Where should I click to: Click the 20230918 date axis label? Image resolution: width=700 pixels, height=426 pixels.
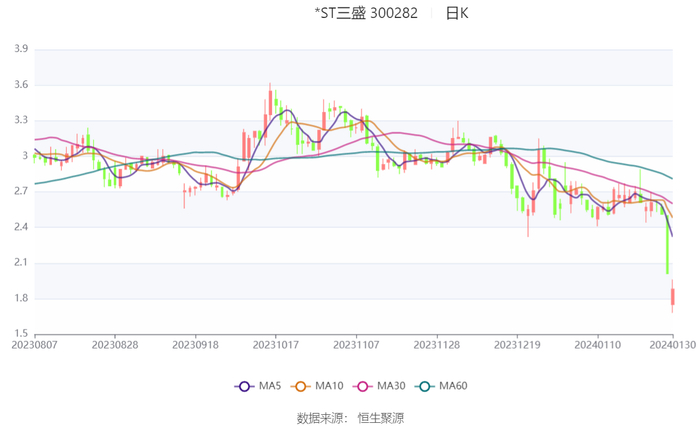pyautogui.click(x=196, y=343)
